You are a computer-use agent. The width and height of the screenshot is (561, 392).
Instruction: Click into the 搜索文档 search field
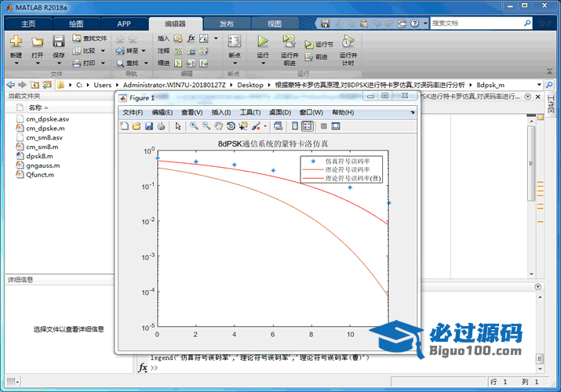[477, 24]
